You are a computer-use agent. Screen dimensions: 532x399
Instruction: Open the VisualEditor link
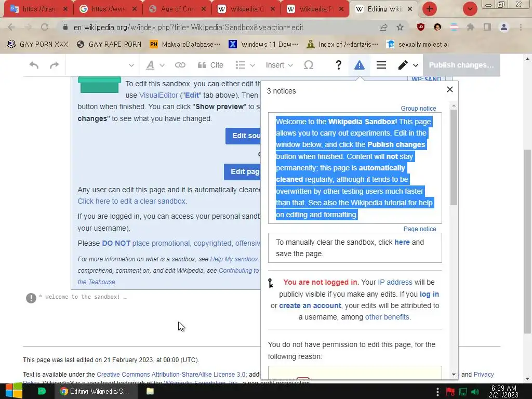pos(158,96)
